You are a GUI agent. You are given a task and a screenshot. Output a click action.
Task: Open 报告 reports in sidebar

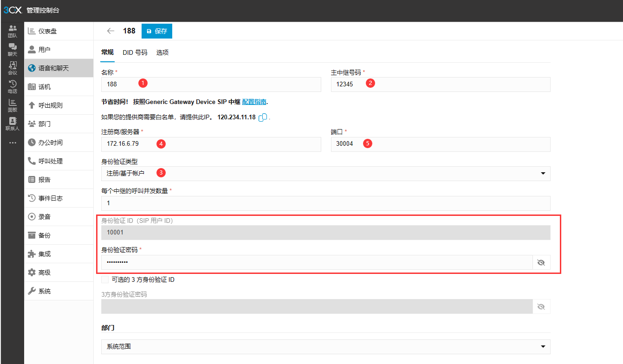(x=59, y=180)
